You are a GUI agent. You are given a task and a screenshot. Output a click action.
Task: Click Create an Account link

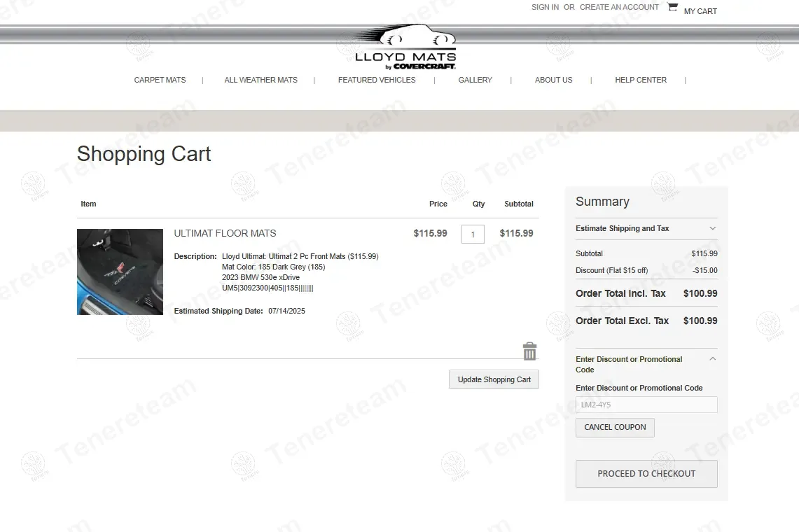click(619, 7)
